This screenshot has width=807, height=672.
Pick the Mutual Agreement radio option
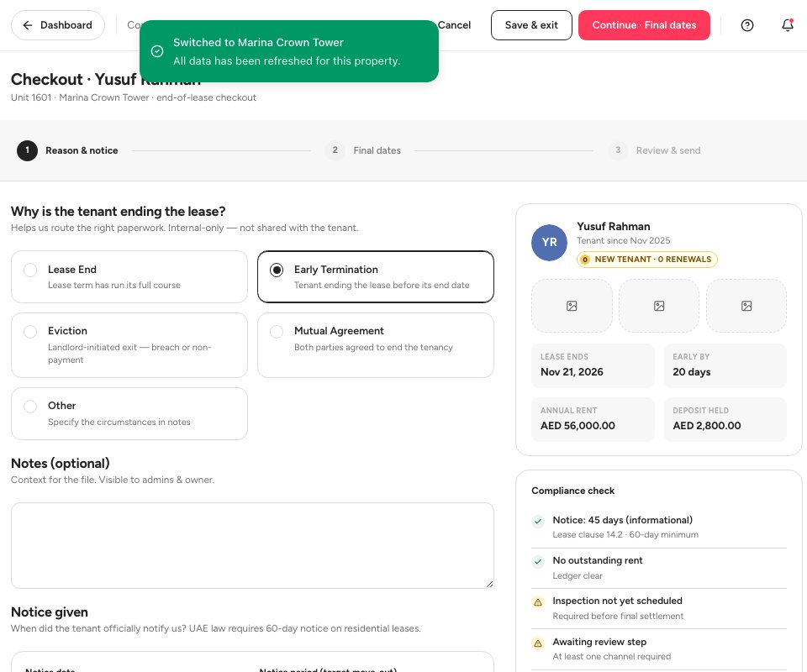tap(376, 345)
